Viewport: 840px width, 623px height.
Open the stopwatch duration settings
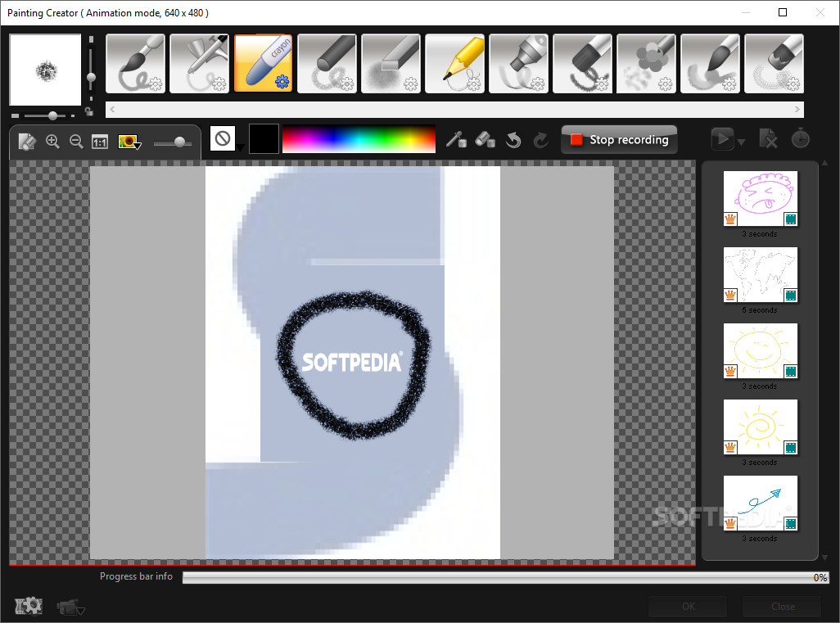(801, 138)
